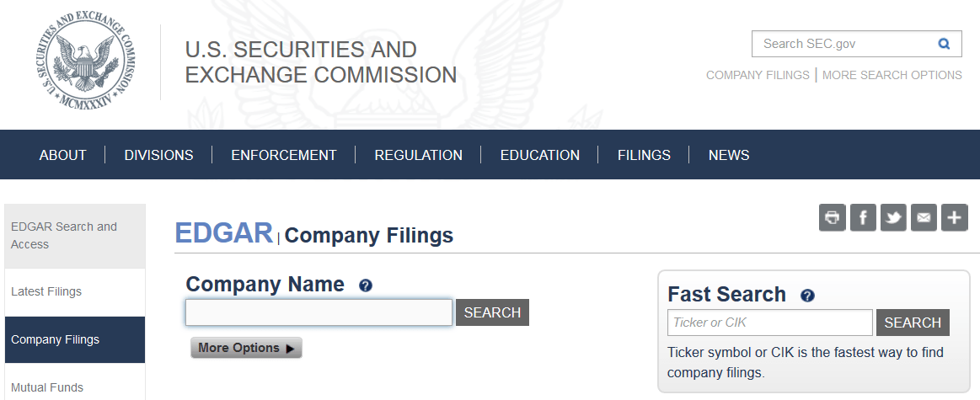
Task: Expand the More Options button
Action: tap(246, 348)
